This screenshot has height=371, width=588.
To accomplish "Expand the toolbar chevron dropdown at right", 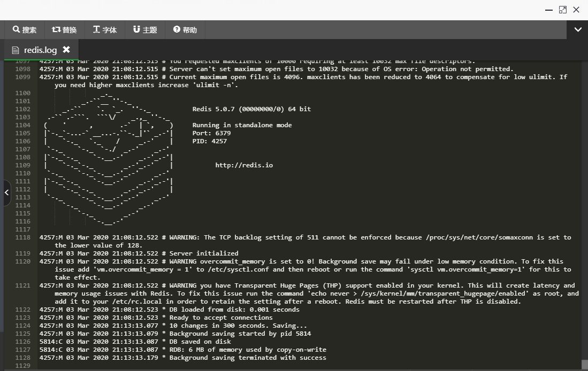I will [x=578, y=30].
